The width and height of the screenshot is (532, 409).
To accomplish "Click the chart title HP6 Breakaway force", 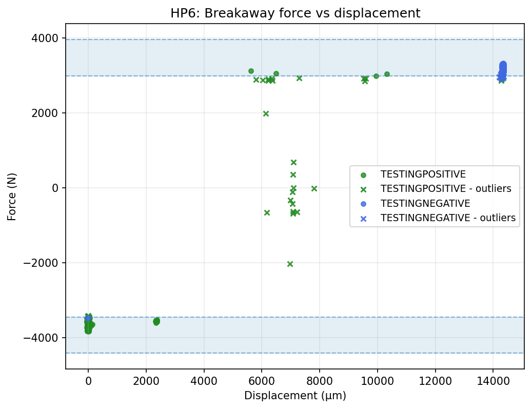I will click(x=295, y=13).
